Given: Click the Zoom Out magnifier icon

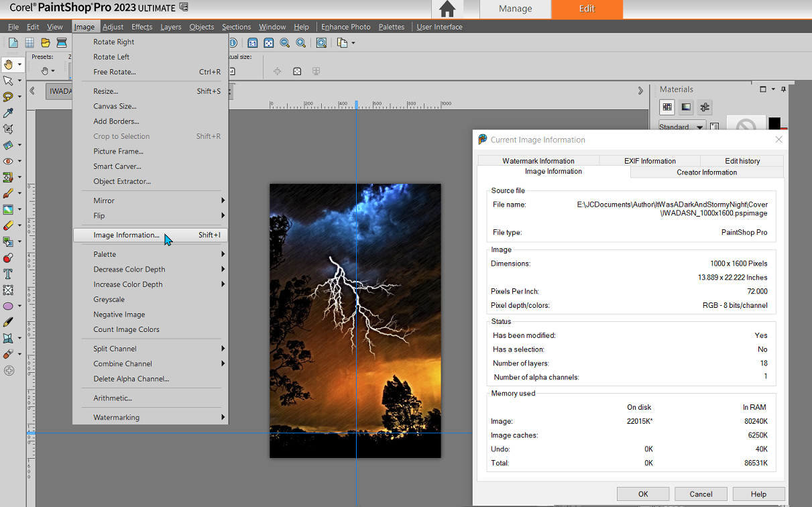Looking at the screenshot, I should [285, 43].
